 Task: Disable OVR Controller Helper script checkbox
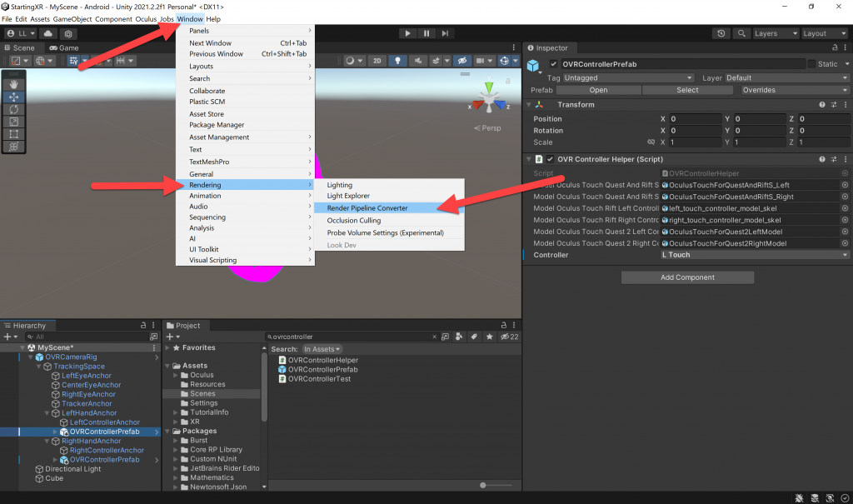[550, 159]
